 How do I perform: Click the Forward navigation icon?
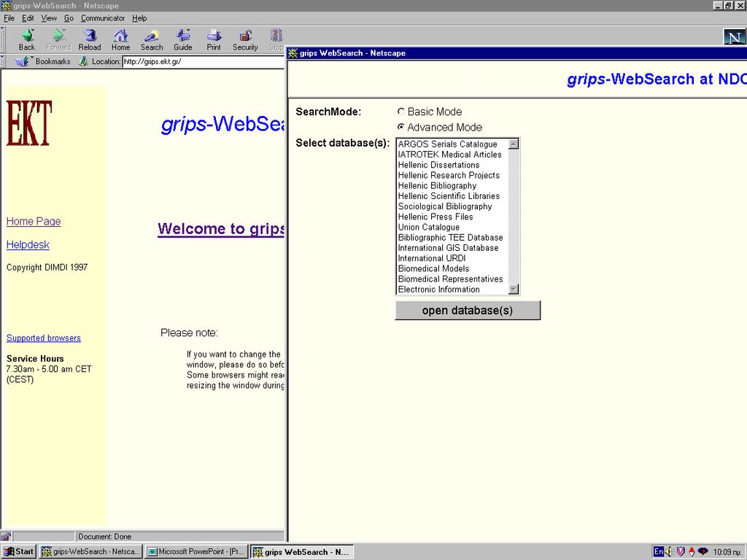click(58, 39)
